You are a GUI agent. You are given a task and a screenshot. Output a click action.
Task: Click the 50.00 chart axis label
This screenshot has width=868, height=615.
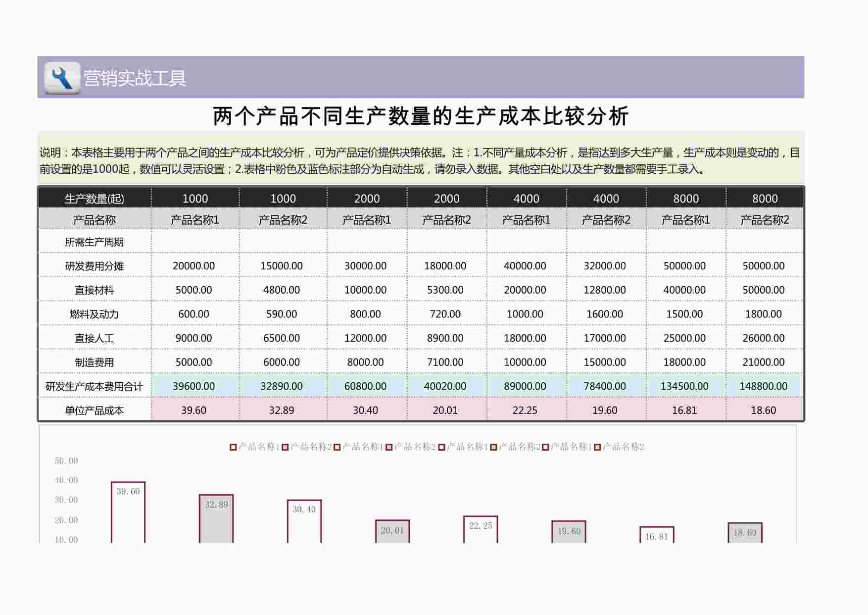(66, 461)
